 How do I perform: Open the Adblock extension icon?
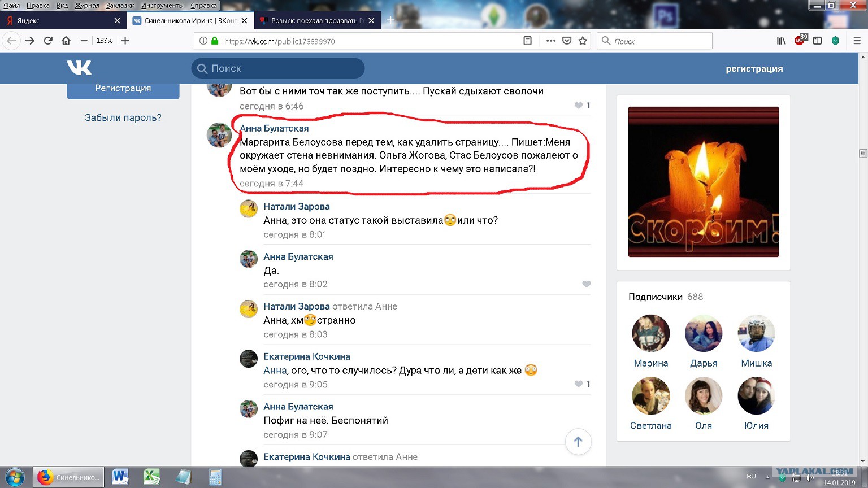click(x=800, y=40)
